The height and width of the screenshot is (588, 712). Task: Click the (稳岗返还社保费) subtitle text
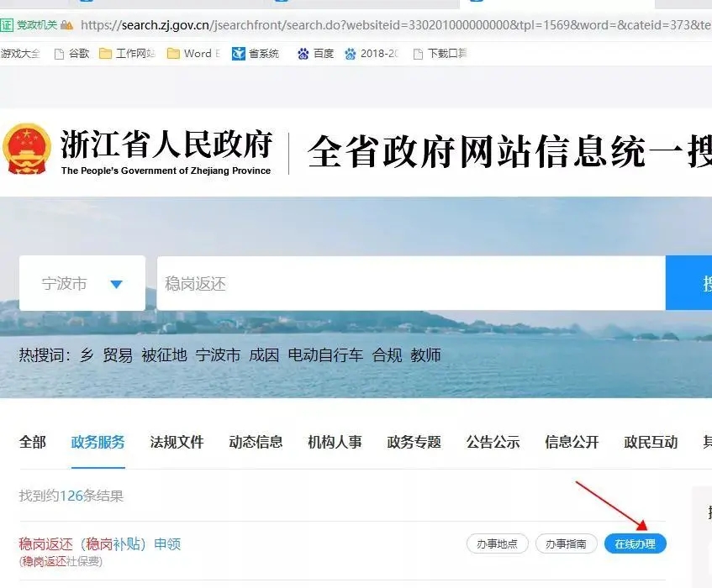(61, 562)
